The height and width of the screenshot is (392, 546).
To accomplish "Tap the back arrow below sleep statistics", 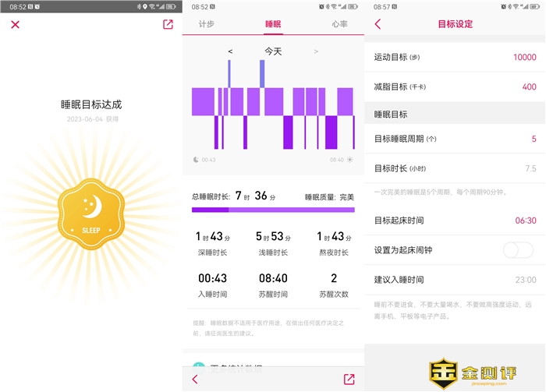I will click(195, 379).
